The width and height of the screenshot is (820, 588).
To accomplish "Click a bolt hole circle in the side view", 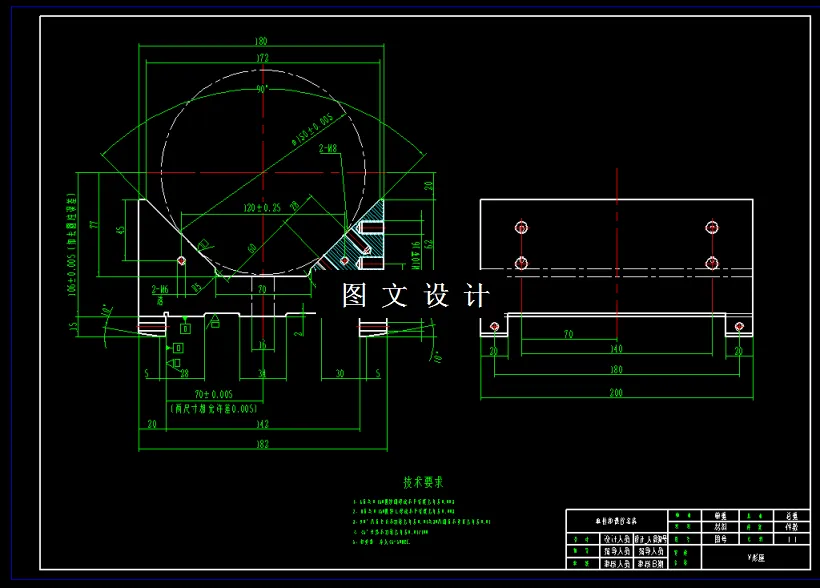I will [522, 228].
